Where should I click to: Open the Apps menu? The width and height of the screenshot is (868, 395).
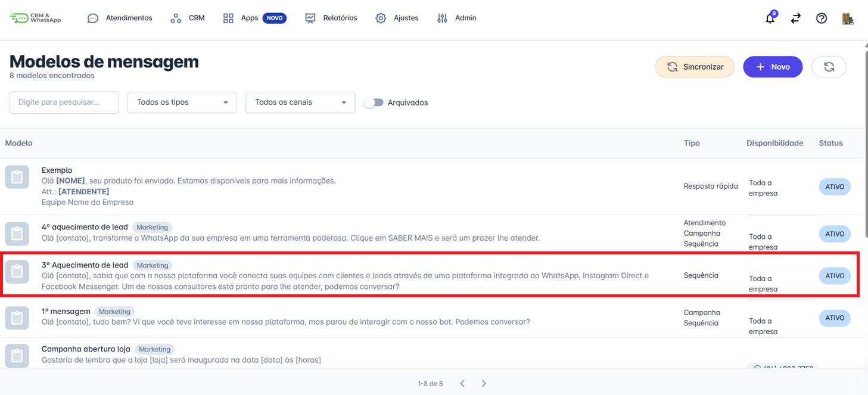click(x=249, y=18)
